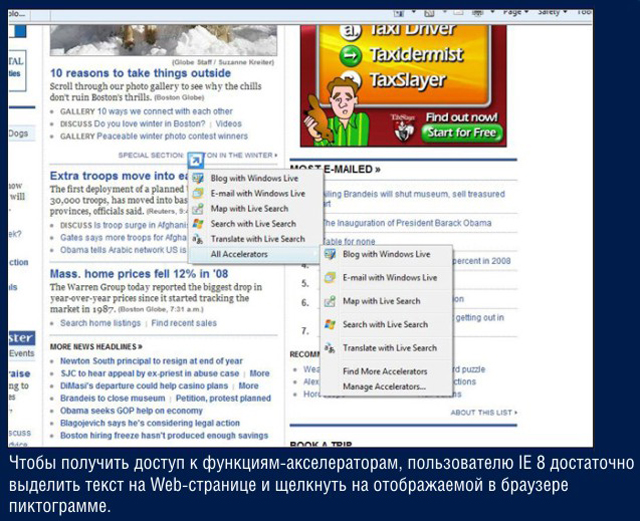This screenshot has width=640, height=521.
Task: Open Brandeis will shut museum, sell treasured art
Action: [x=413, y=198]
